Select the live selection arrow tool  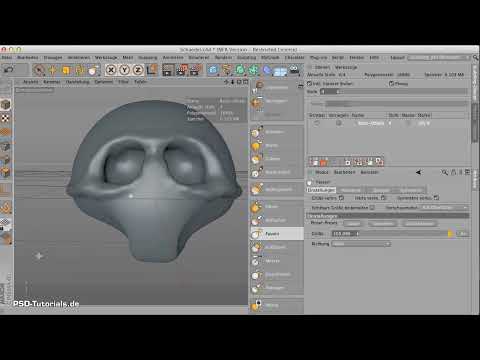point(39,70)
